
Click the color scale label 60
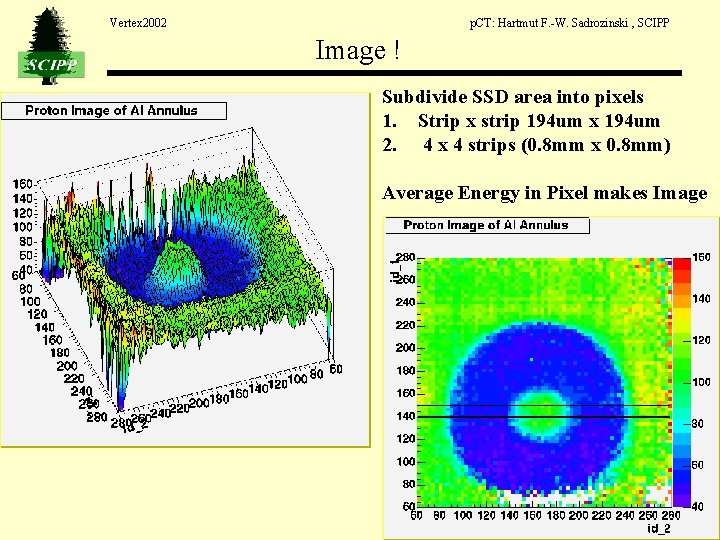tap(698, 465)
